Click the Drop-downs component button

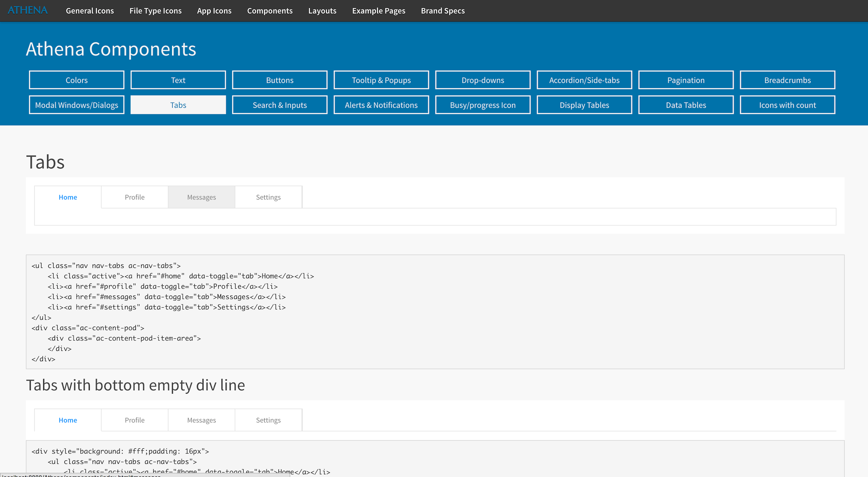[x=483, y=79]
